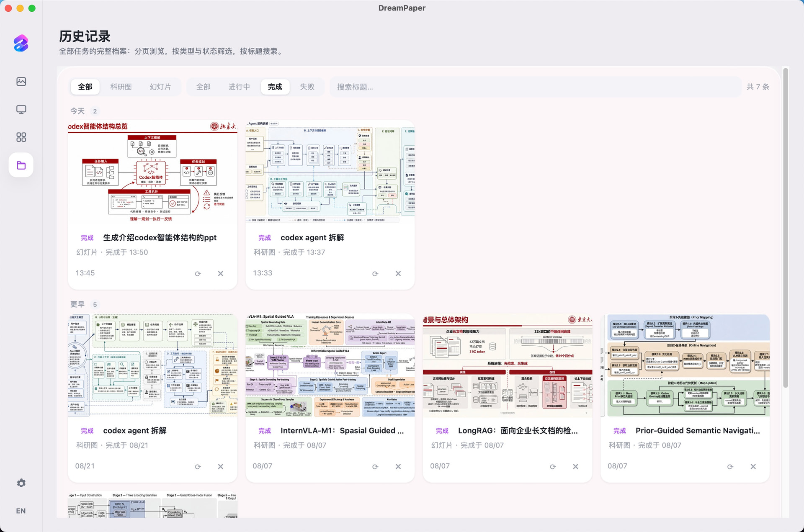Screen dimensions: 804x532
Task: Retry the codex agent 拆解 task from 13:33
Action: pyautogui.click(x=375, y=274)
